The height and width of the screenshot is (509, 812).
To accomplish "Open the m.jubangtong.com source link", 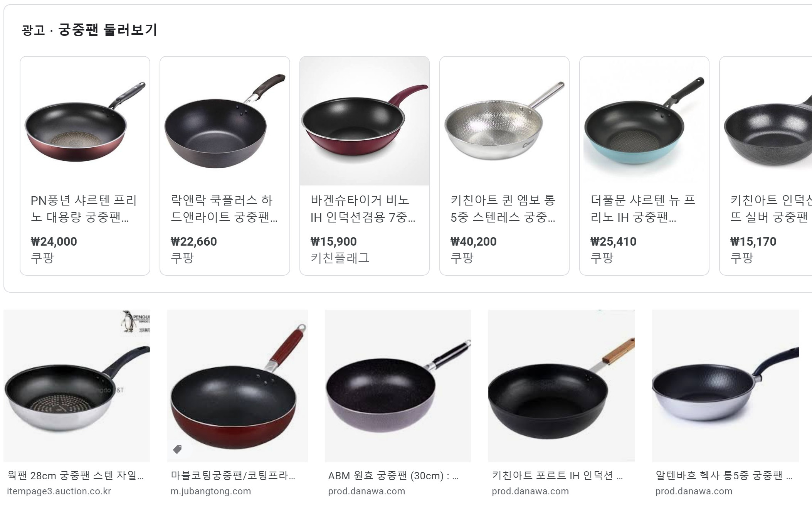I will click(x=211, y=491).
